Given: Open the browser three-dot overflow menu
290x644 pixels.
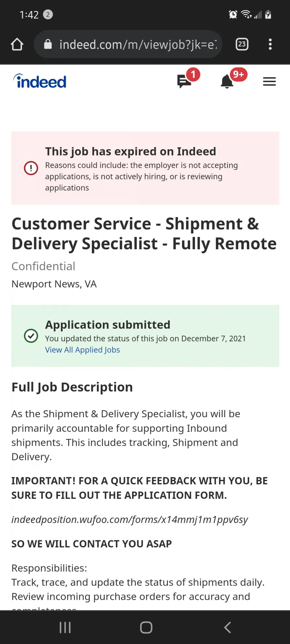Looking at the screenshot, I should click(270, 44).
